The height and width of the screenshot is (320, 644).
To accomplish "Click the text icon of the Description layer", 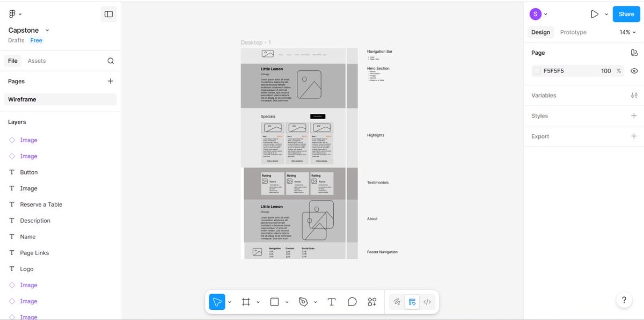I will click(12, 221).
